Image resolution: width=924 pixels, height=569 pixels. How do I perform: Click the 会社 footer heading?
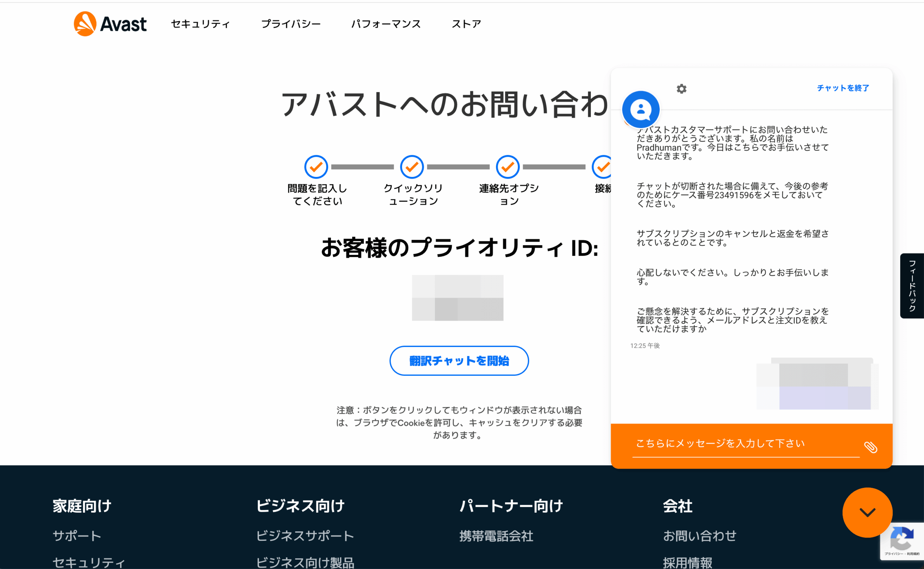(x=677, y=505)
